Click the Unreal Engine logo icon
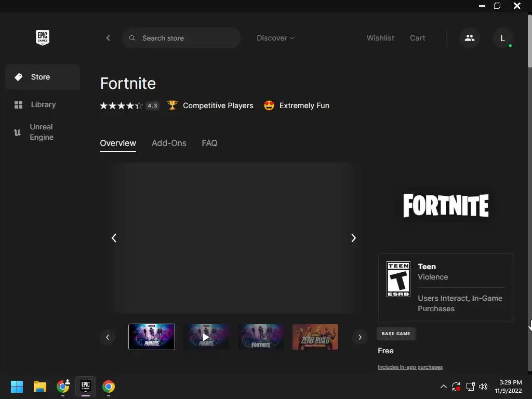Screen dimensions: 532x399 pos(17,132)
